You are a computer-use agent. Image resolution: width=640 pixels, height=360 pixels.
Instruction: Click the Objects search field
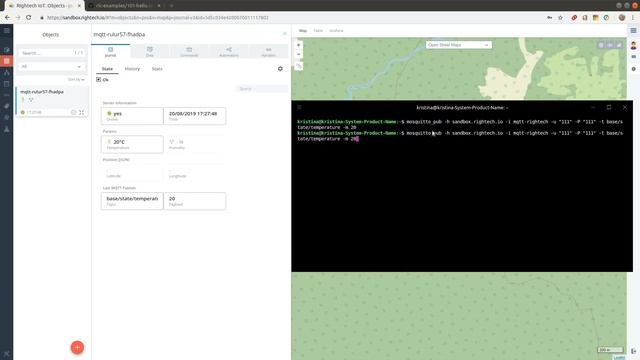pyautogui.click(x=51, y=53)
